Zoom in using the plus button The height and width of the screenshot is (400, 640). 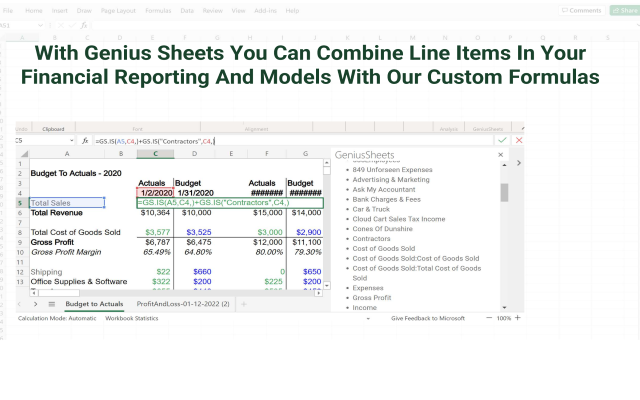518,318
